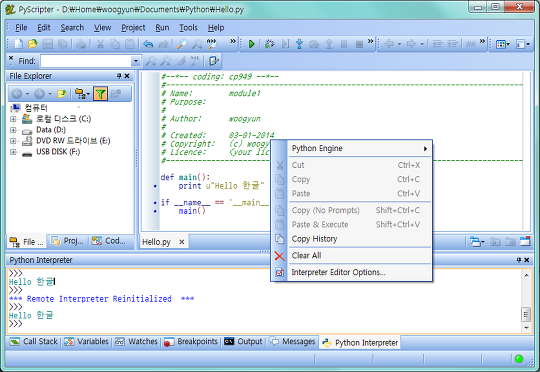540x372 pixels.
Task: Open the Search menu
Action: point(72,28)
